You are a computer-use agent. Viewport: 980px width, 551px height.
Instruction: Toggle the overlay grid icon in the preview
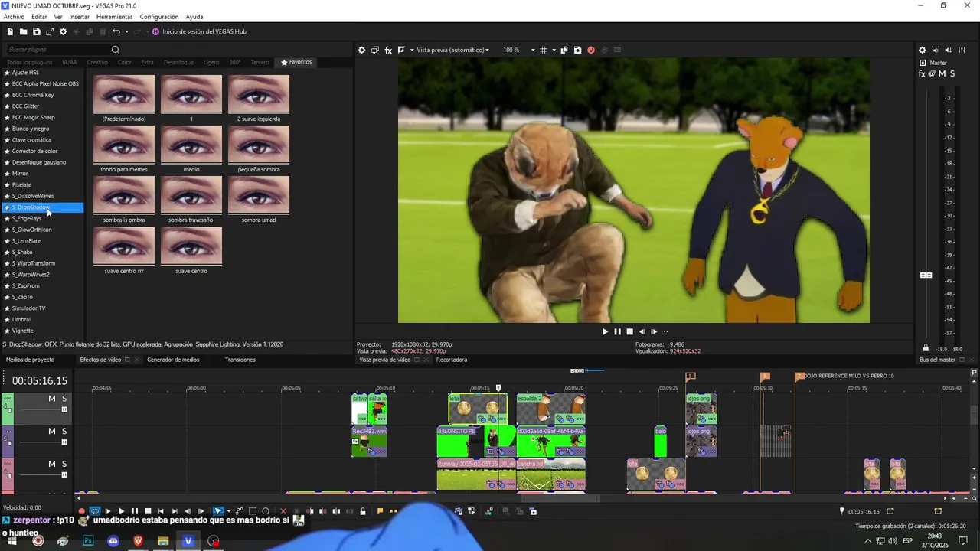pyautogui.click(x=544, y=50)
